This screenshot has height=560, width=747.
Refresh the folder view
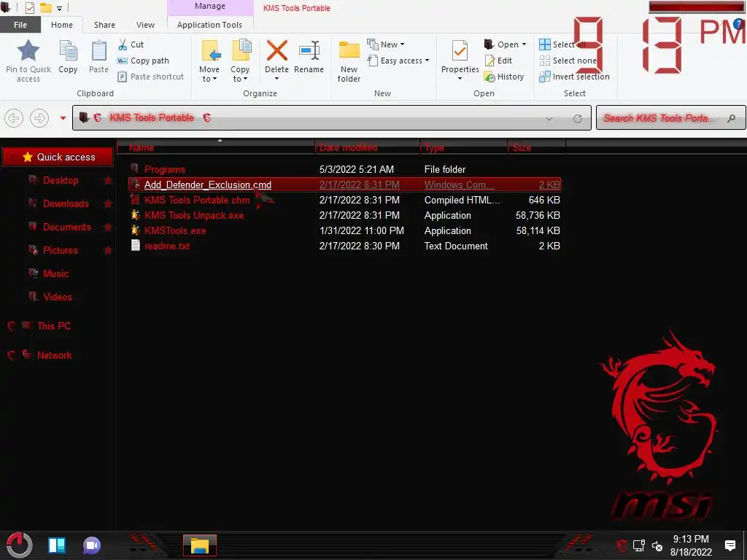pos(578,119)
